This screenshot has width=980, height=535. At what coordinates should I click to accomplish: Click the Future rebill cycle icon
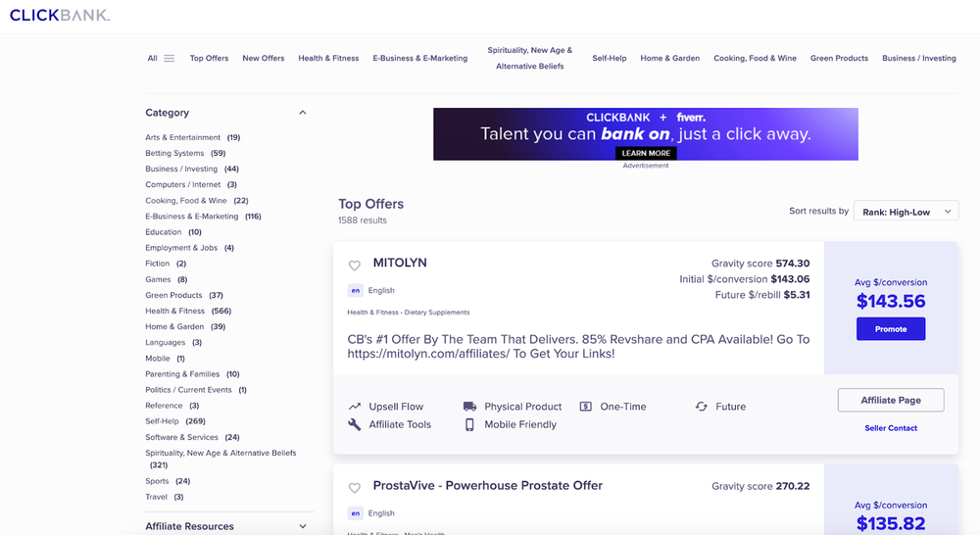pyautogui.click(x=701, y=407)
